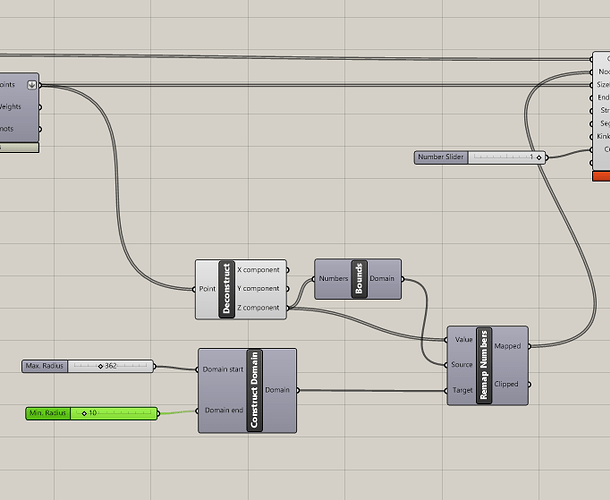Click the Domain start input of Construct Domain
The height and width of the screenshot is (500, 610).
click(223, 369)
